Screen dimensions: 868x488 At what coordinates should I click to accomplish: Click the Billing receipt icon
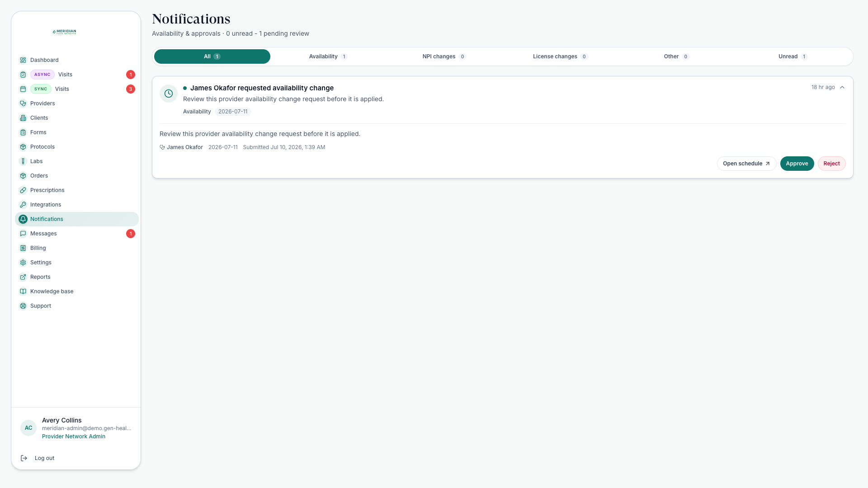23,248
